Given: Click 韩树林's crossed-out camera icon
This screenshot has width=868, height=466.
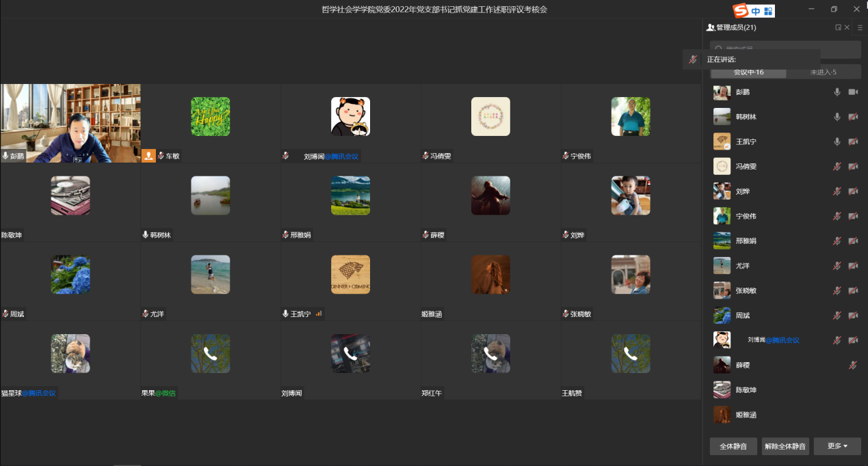Looking at the screenshot, I should point(853,117).
